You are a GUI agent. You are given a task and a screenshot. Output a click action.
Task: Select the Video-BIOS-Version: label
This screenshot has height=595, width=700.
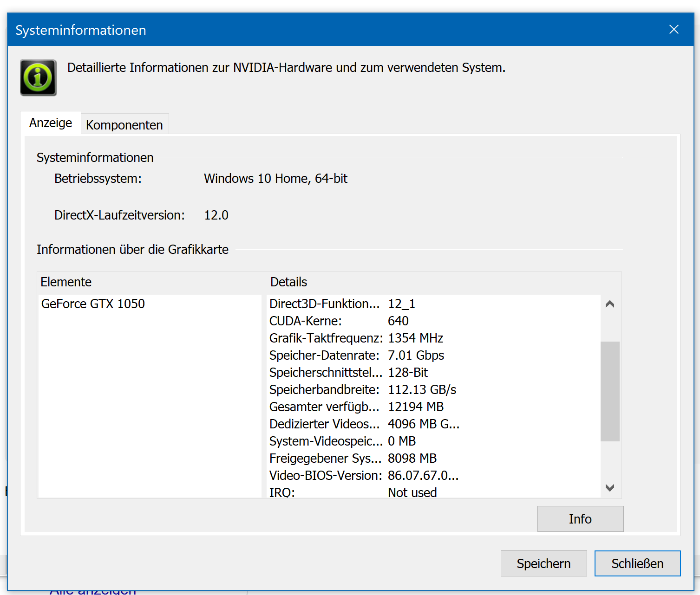click(326, 475)
